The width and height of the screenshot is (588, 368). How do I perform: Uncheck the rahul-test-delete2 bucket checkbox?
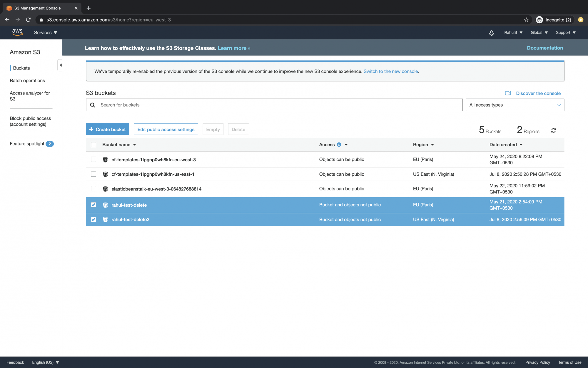pos(93,219)
